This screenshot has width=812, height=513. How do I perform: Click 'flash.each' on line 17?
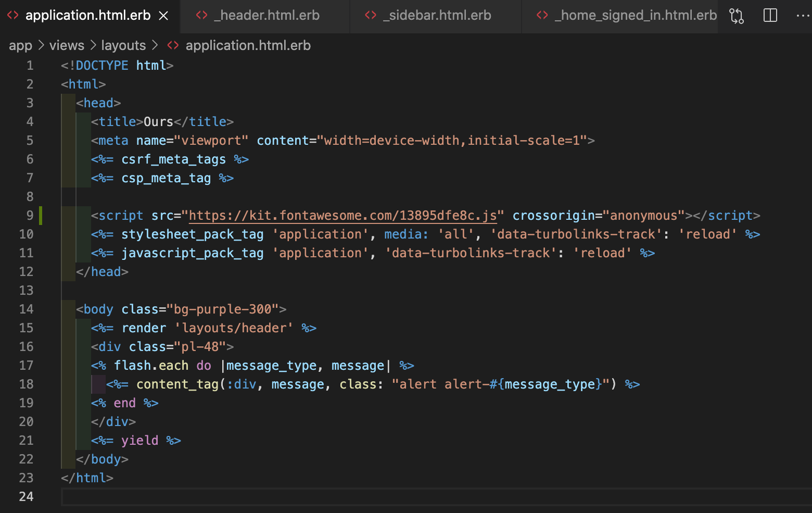click(x=151, y=366)
